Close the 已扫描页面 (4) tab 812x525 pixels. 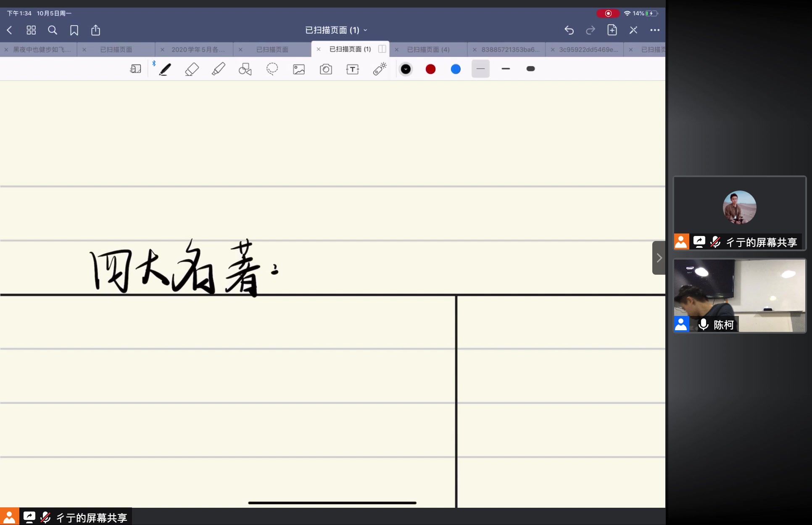click(396, 50)
